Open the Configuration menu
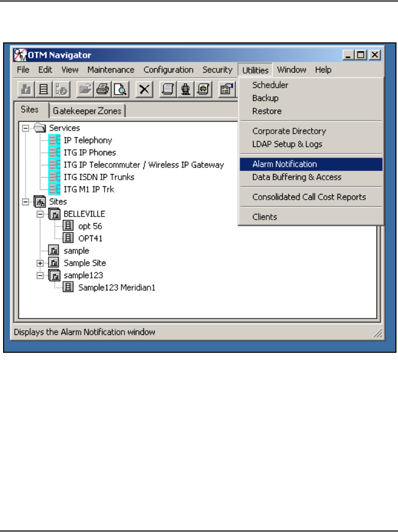398x532 pixels. point(168,70)
